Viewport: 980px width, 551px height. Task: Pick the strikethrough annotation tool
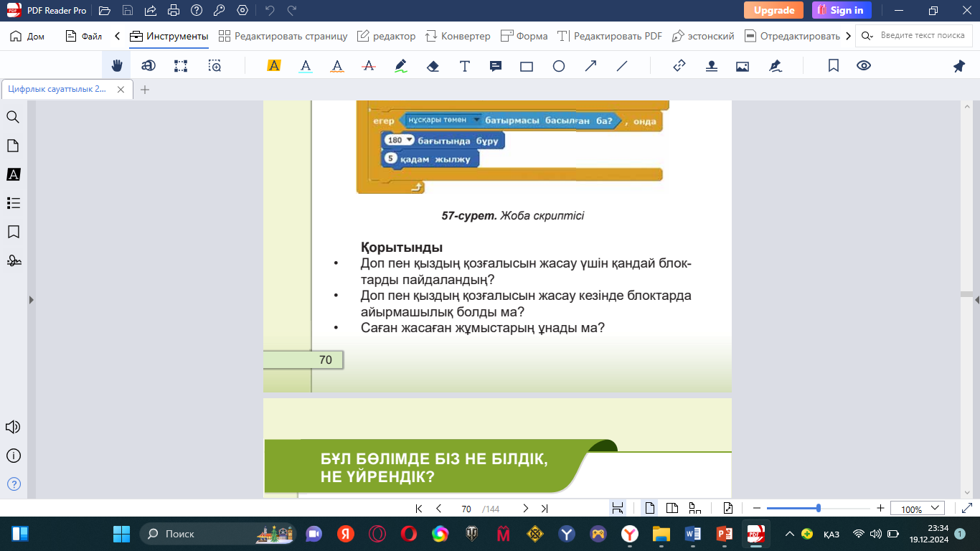coord(369,66)
